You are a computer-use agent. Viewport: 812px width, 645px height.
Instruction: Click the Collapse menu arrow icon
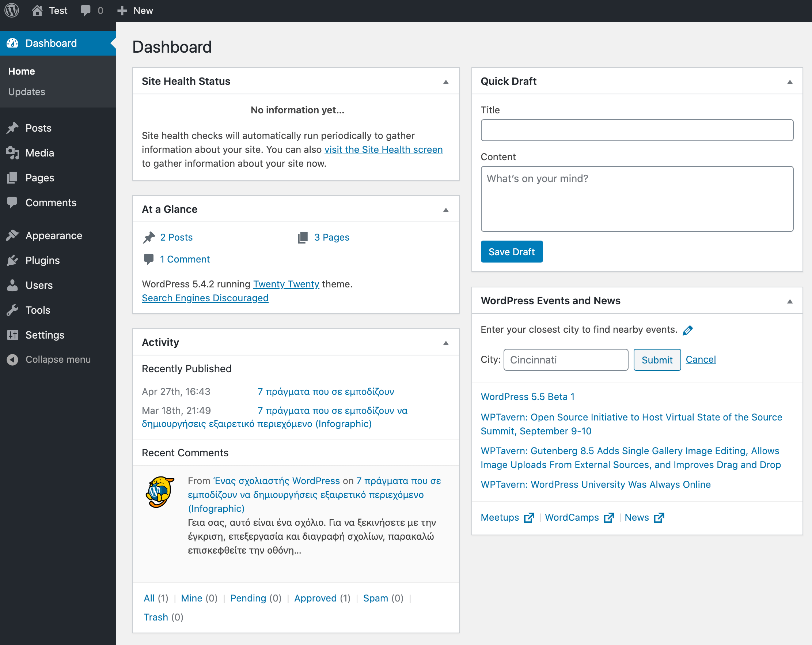(12, 359)
